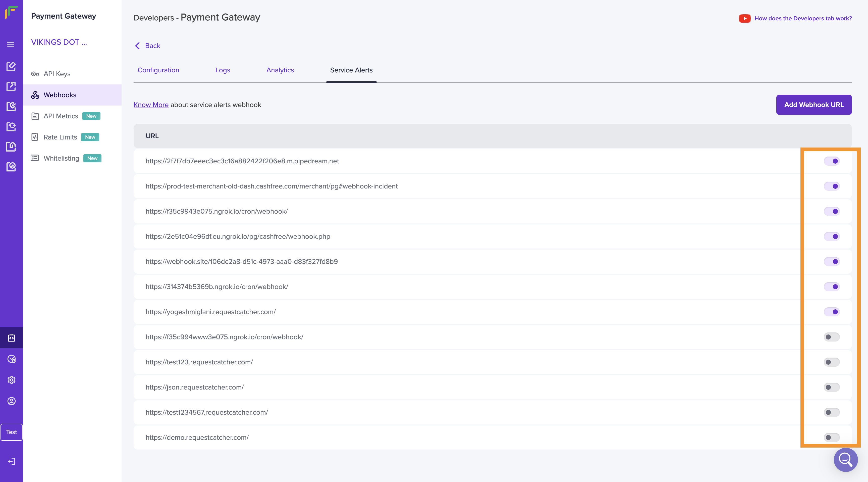This screenshot has width=868, height=482.
Task: Click the settings gear icon in sidebar
Action: (x=12, y=380)
